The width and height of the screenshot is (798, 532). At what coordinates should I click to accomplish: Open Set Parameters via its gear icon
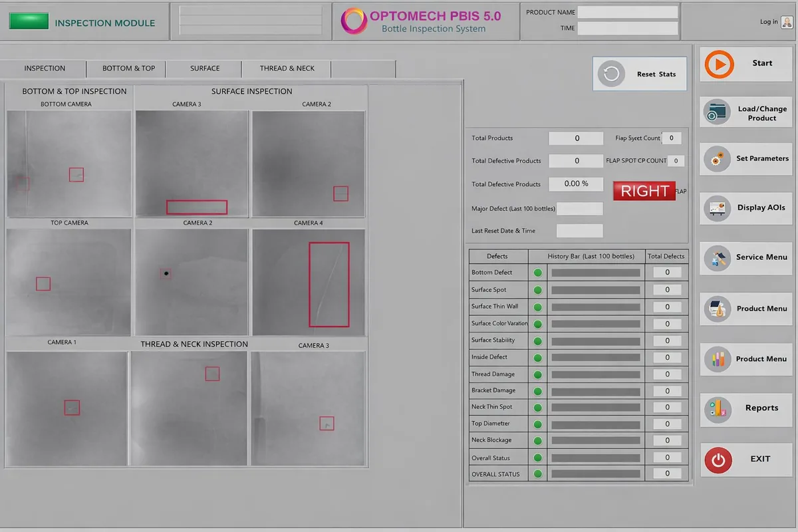tap(717, 159)
